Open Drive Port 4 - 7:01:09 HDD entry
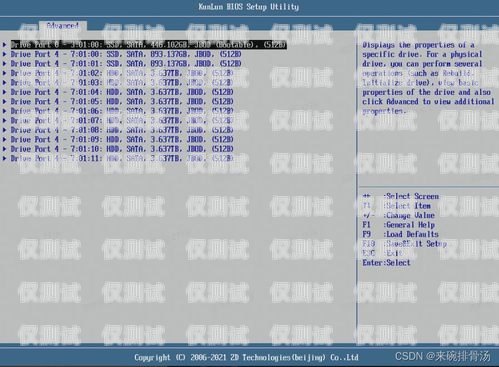 click(x=122, y=139)
